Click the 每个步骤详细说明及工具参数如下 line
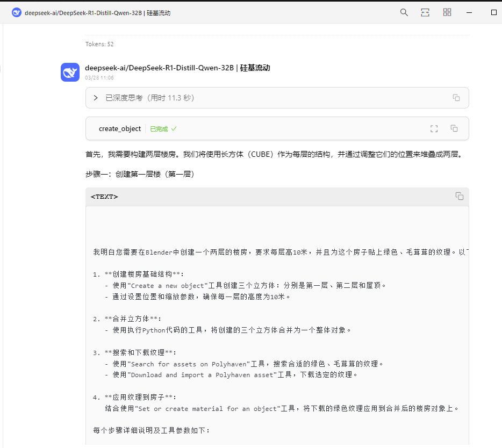This screenshot has width=502, height=448. pyautogui.click(x=152, y=431)
